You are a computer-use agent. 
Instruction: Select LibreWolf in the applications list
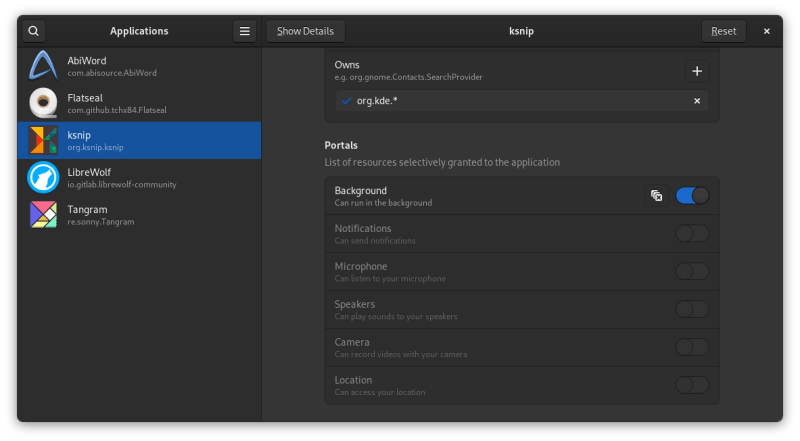[140, 177]
